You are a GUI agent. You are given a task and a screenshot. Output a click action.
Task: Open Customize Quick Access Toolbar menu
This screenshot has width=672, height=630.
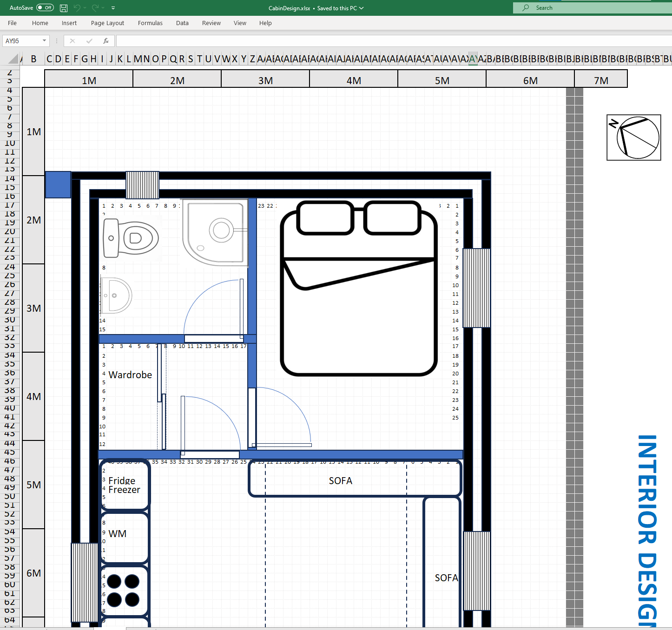113,8
